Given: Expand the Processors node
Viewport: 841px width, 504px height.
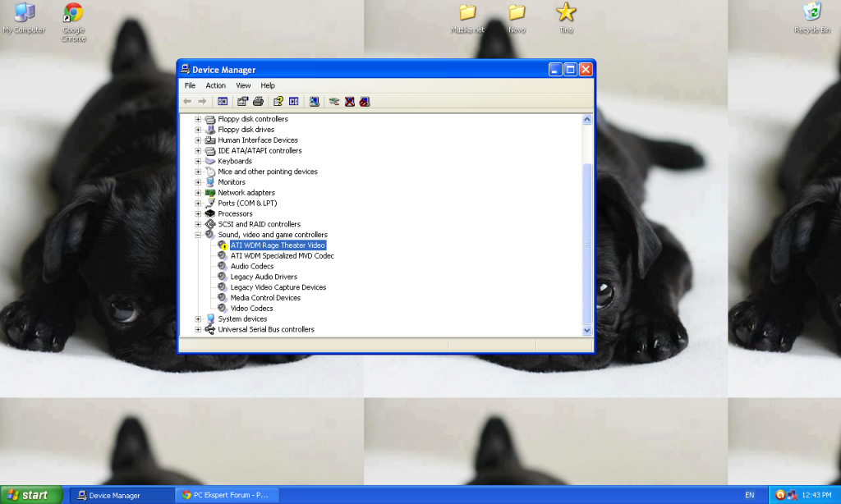Looking at the screenshot, I should point(198,213).
